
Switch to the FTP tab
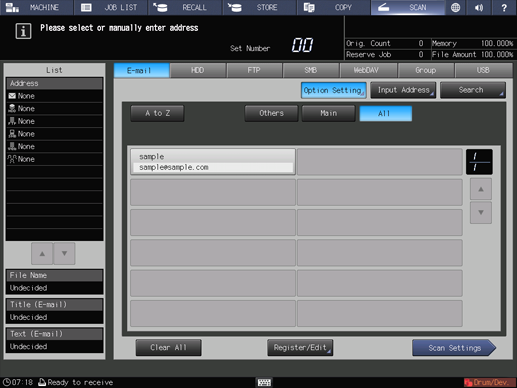point(254,70)
